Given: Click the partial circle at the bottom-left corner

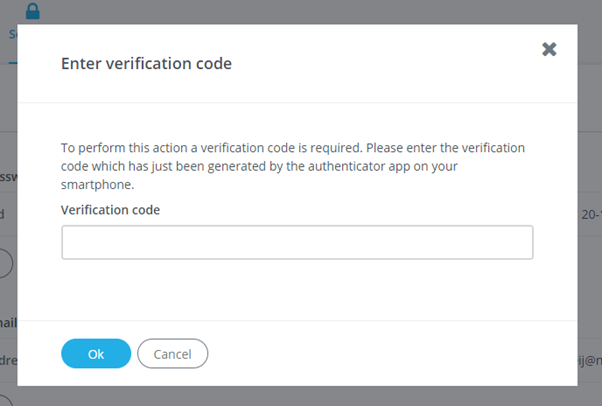Looking at the screenshot, I should [6, 400].
